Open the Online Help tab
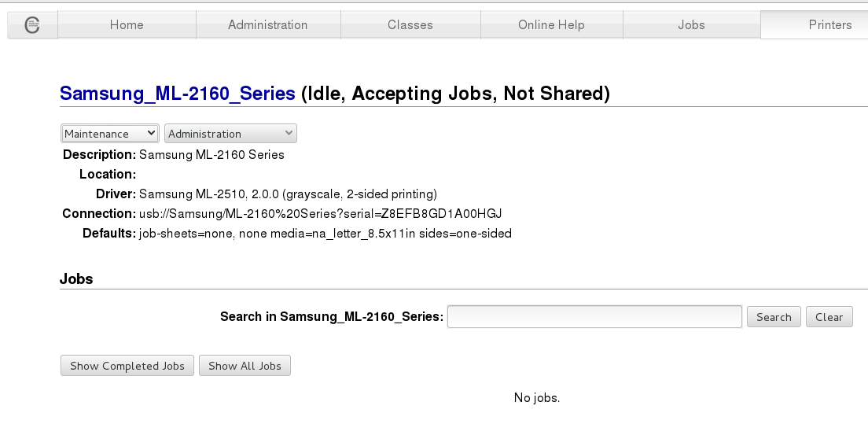The height and width of the screenshot is (424, 868). 551,25
